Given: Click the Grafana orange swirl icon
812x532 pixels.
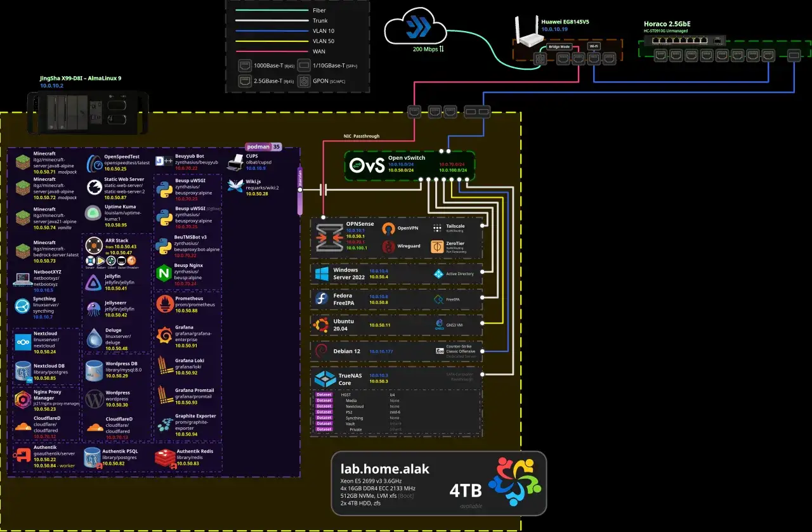Looking at the screenshot, I should pos(164,334).
